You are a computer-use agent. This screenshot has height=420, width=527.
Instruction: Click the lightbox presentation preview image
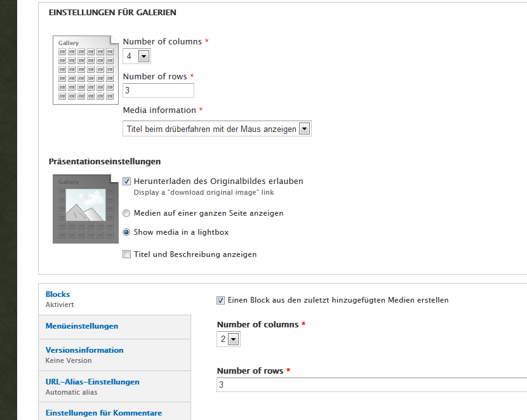click(x=84, y=208)
